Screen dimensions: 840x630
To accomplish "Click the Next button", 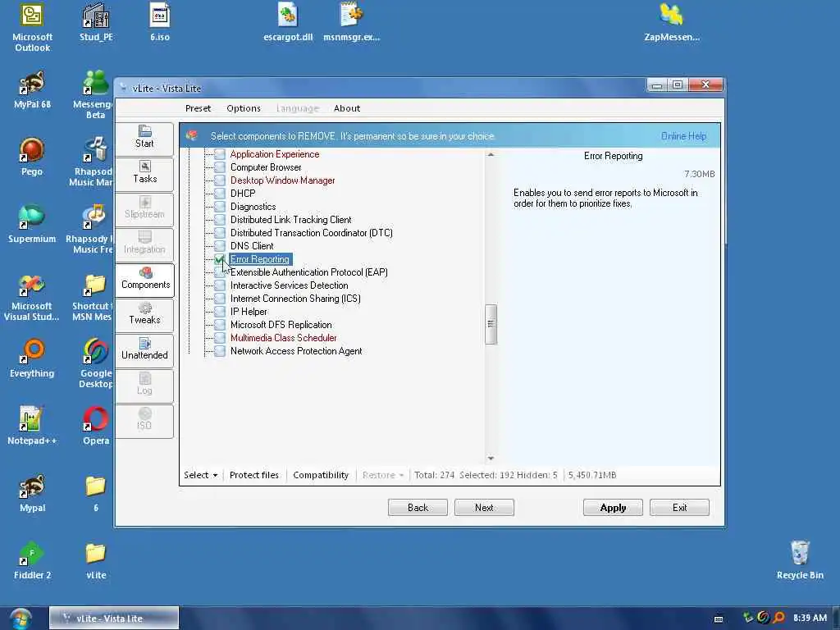I will 484,507.
